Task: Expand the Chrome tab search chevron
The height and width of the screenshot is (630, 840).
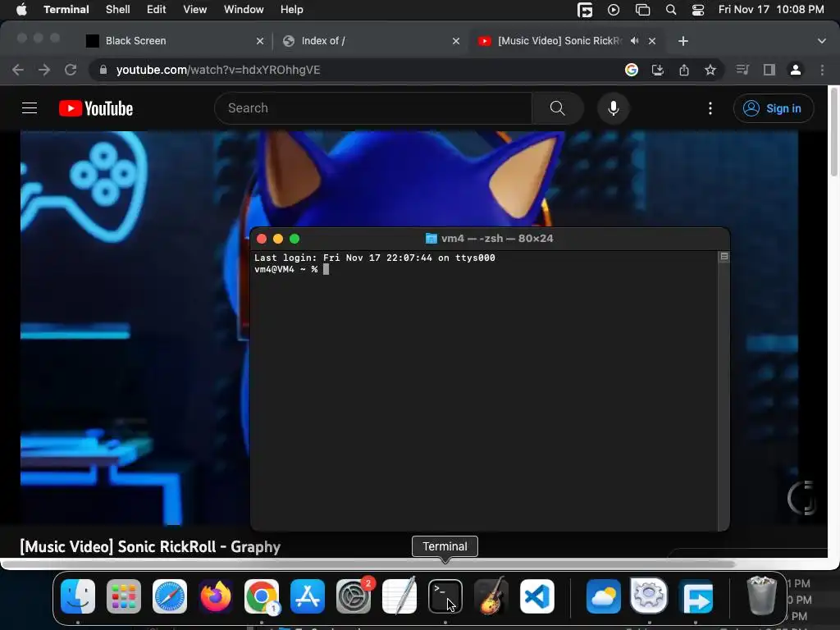Action: click(x=822, y=41)
